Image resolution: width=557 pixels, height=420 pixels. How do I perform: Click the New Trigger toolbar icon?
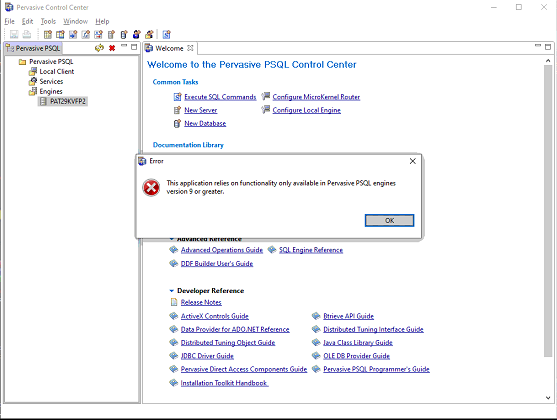(x=98, y=34)
